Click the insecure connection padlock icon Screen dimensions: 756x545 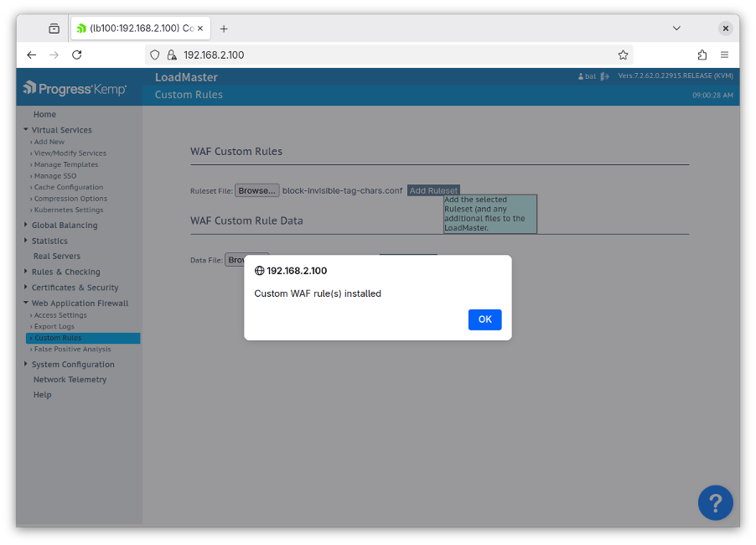pyautogui.click(x=171, y=54)
